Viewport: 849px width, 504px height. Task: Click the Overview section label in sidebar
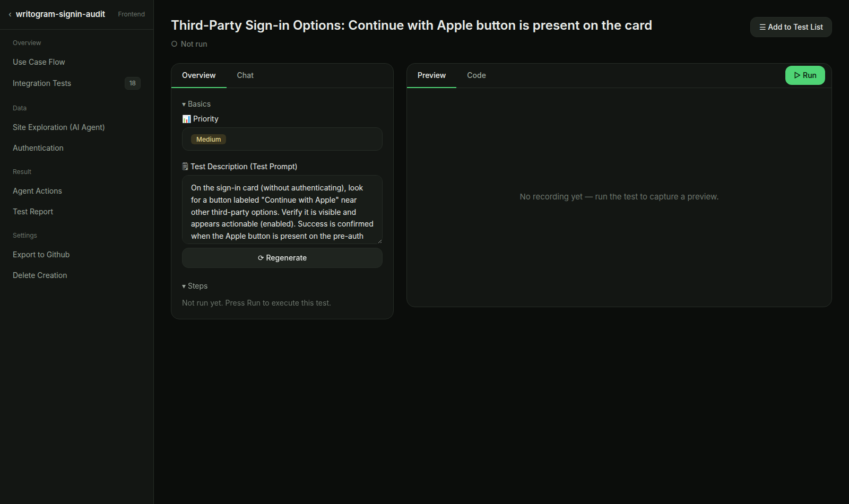pyautogui.click(x=27, y=43)
